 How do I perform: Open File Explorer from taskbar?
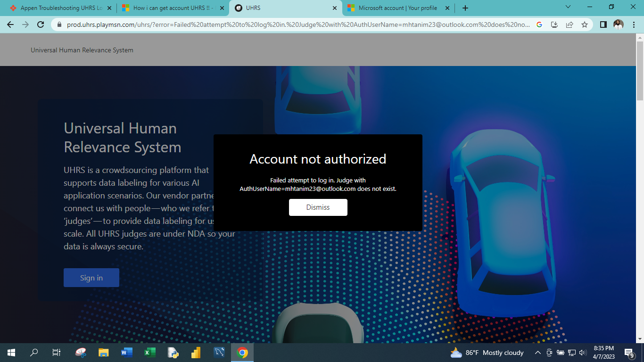104,353
